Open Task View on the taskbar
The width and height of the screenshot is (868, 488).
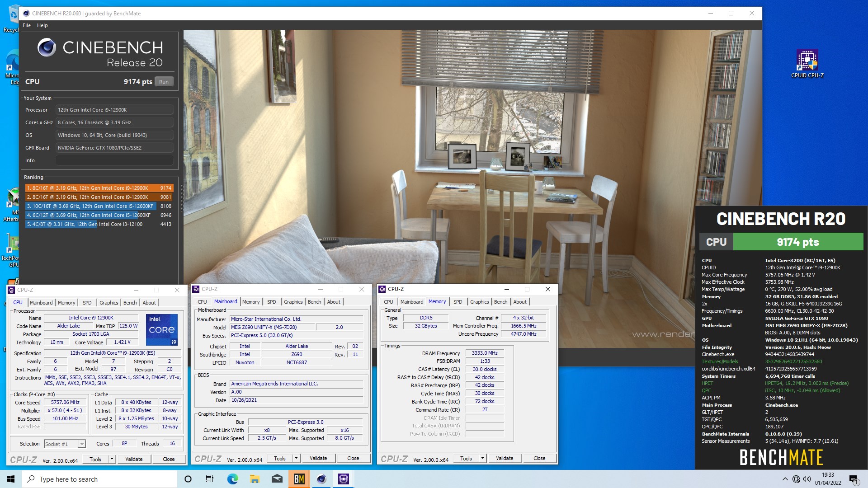[210, 479]
